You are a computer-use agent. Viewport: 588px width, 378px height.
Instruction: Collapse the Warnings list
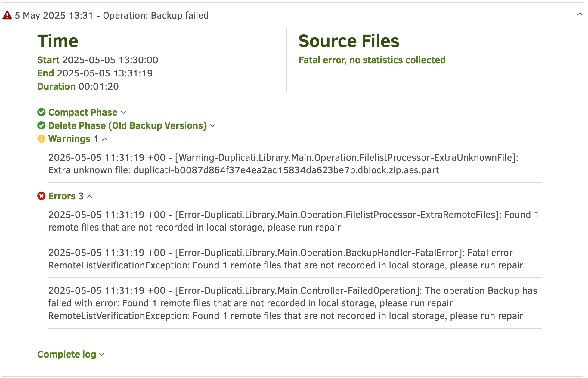pos(105,139)
